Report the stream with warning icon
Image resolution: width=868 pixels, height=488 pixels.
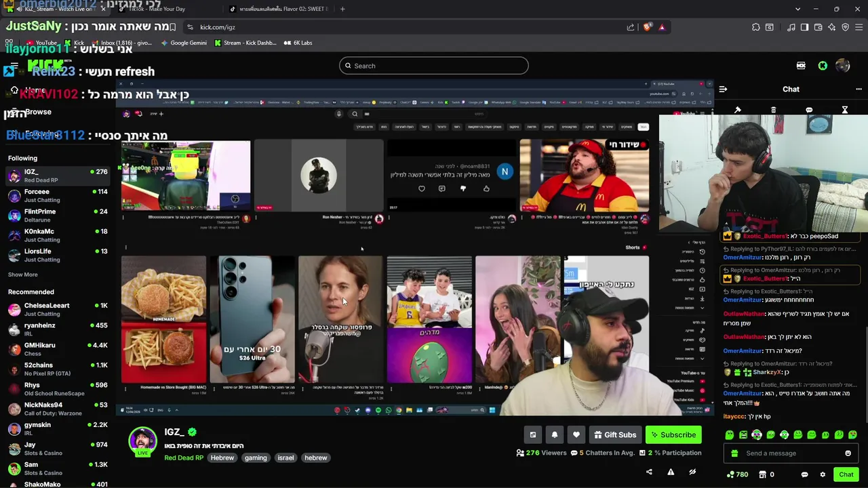click(671, 472)
